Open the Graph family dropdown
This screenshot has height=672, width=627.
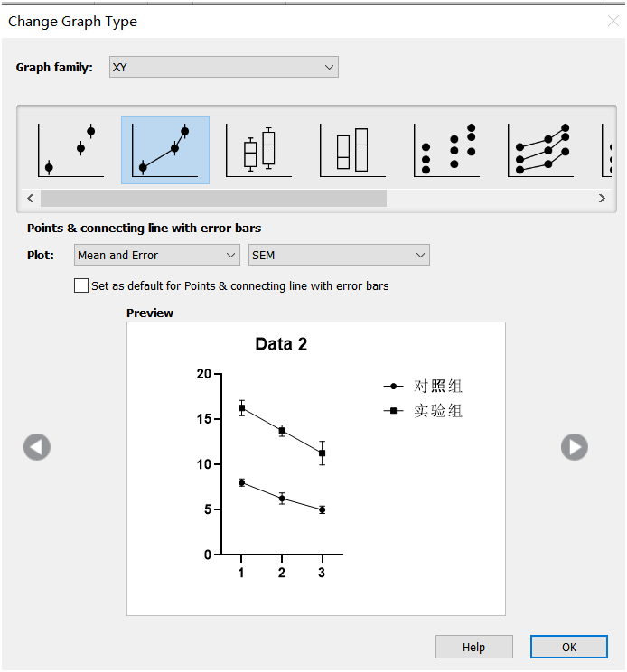pos(223,67)
